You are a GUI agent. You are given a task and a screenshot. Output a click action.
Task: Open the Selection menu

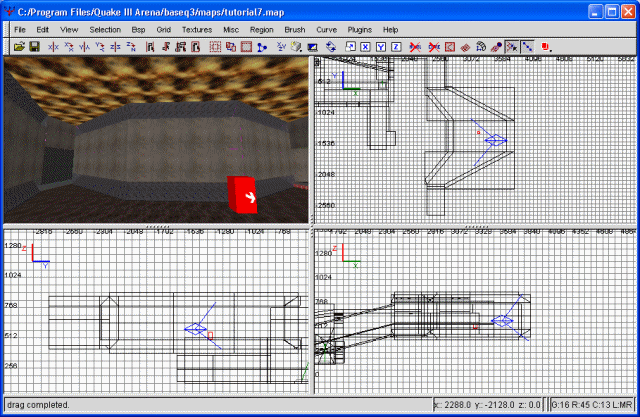(105, 29)
